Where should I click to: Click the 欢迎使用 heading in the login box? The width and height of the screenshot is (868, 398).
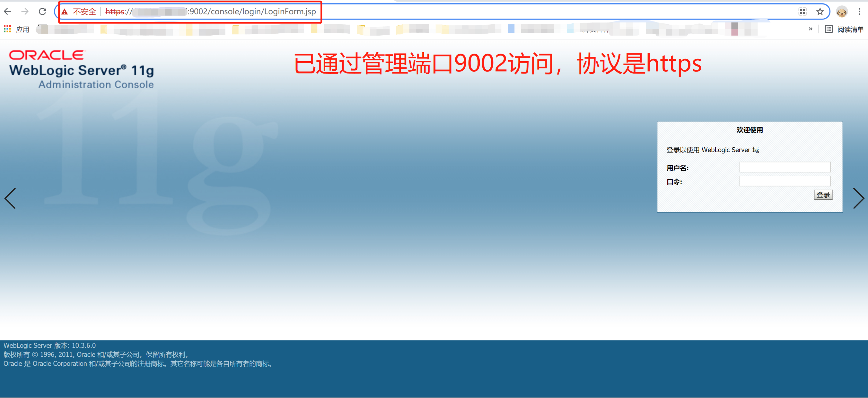coord(750,130)
